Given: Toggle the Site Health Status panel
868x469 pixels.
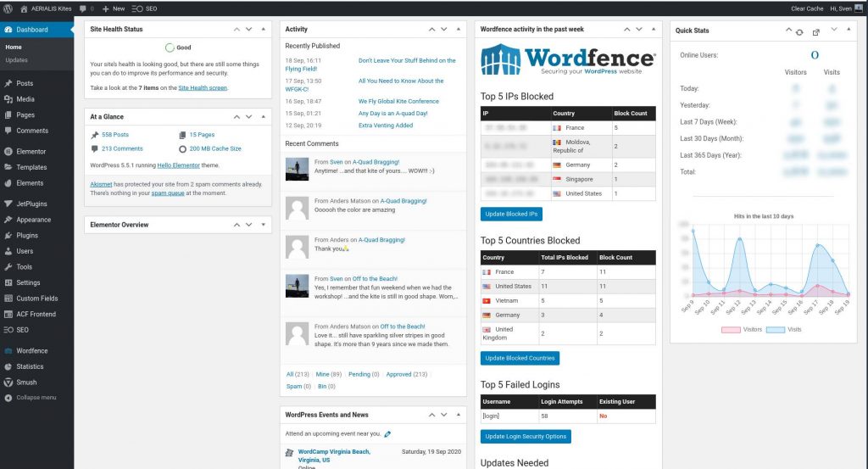Looking at the screenshot, I should 264,30.
